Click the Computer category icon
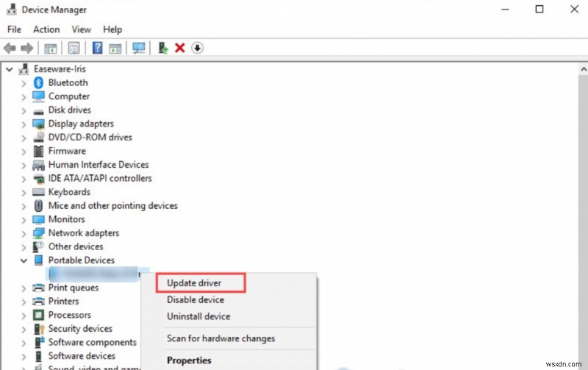 click(38, 96)
